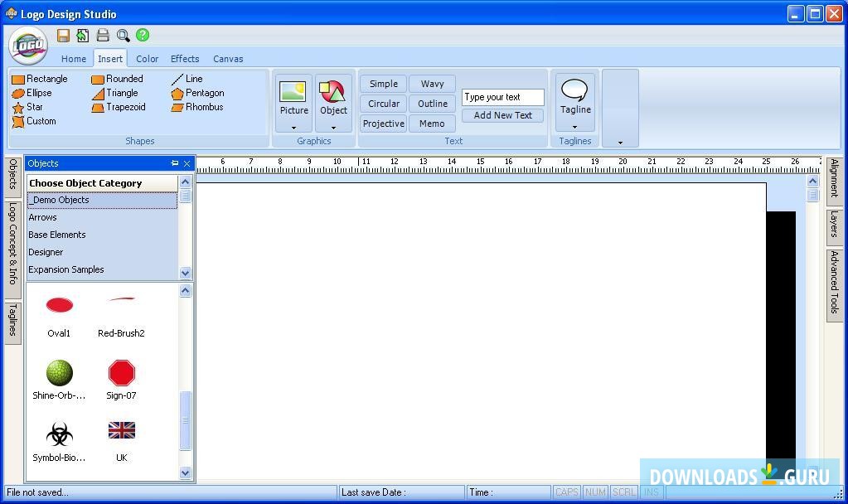Switch to the Effects ribbon tab
This screenshot has width=848, height=504.
tap(185, 59)
